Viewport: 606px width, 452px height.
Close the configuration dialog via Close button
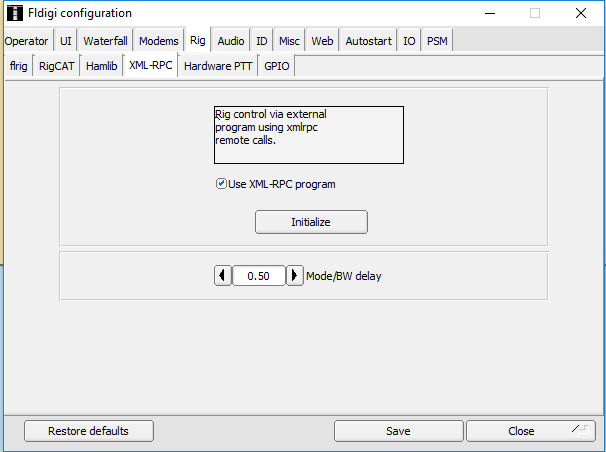531,431
